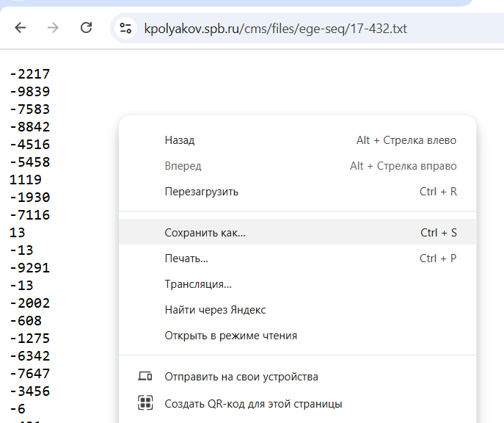Select Печать... menu entry
This screenshot has width=504, height=423.
[298, 258]
